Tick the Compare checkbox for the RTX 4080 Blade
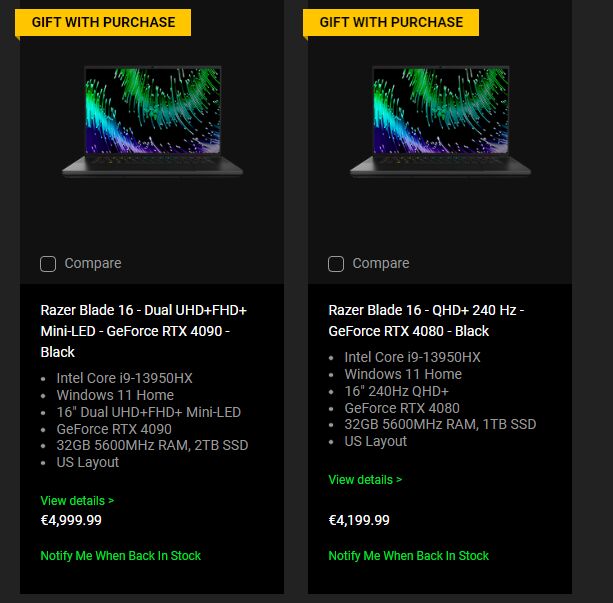This screenshot has width=613, height=603. coord(336,264)
